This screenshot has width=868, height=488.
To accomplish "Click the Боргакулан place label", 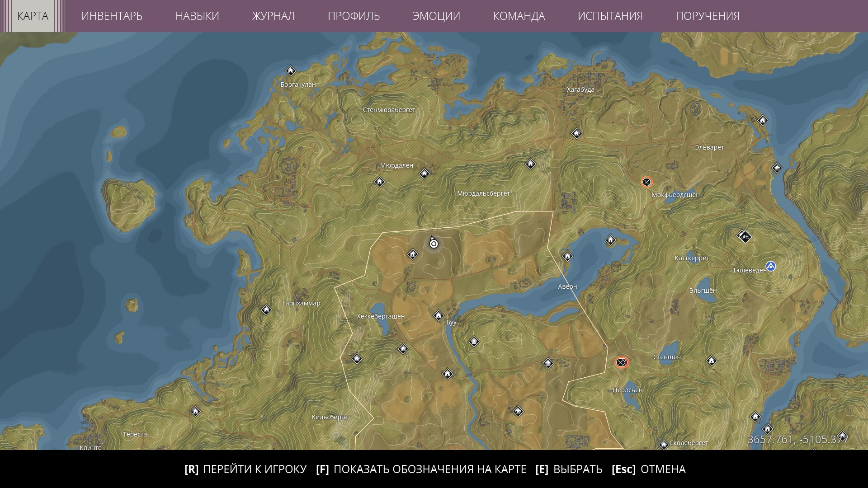I will (x=298, y=84).
